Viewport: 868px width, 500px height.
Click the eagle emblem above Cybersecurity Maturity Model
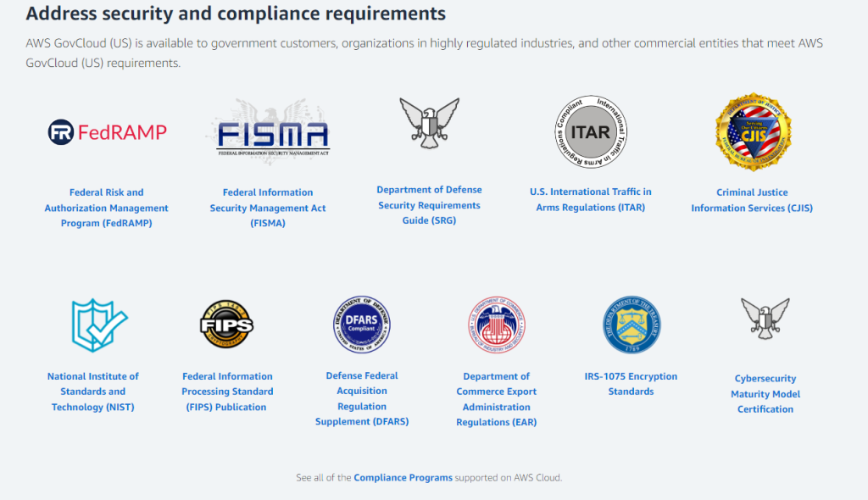[765, 319]
